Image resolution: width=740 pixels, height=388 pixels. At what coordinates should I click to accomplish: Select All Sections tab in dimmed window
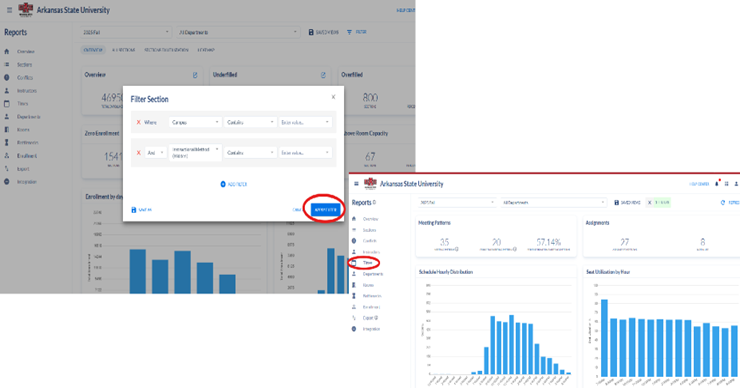pos(124,50)
